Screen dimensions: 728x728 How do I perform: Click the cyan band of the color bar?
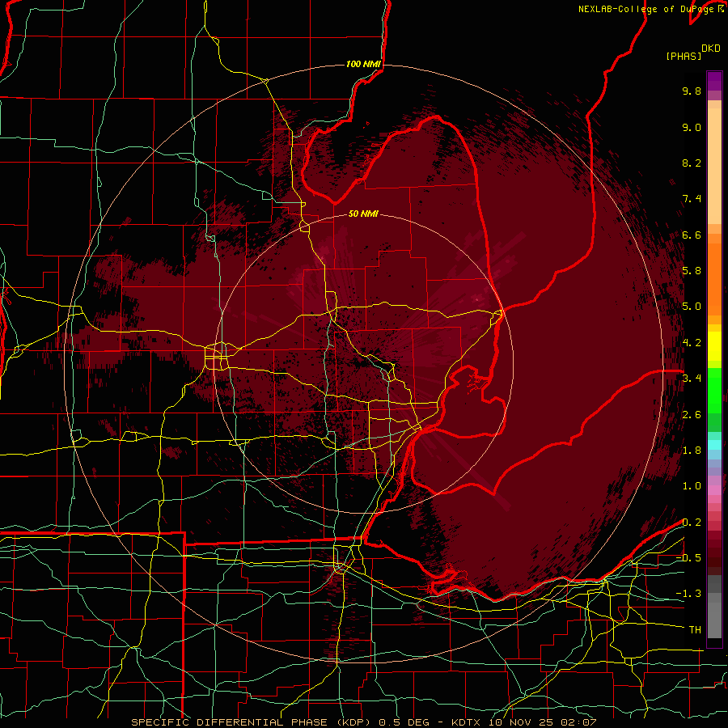pyautogui.click(x=714, y=445)
